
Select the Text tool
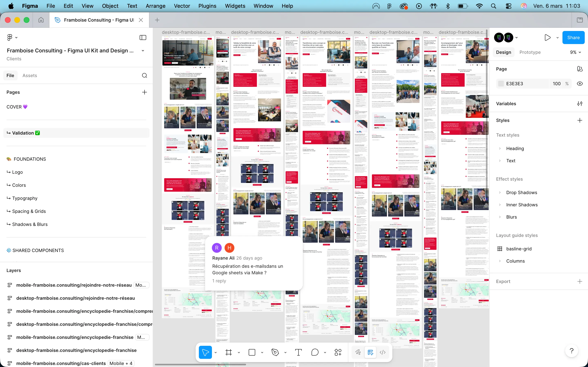point(298,352)
